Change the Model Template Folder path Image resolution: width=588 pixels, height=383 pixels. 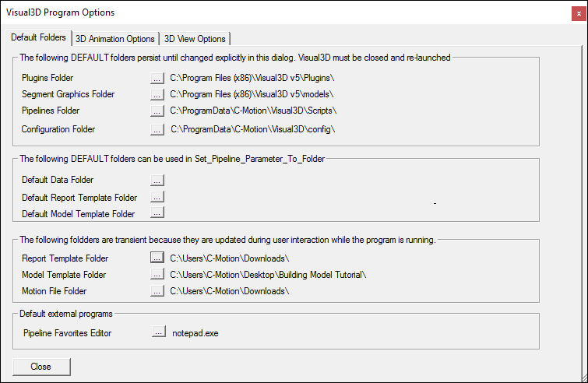pyautogui.click(x=157, y=274)
